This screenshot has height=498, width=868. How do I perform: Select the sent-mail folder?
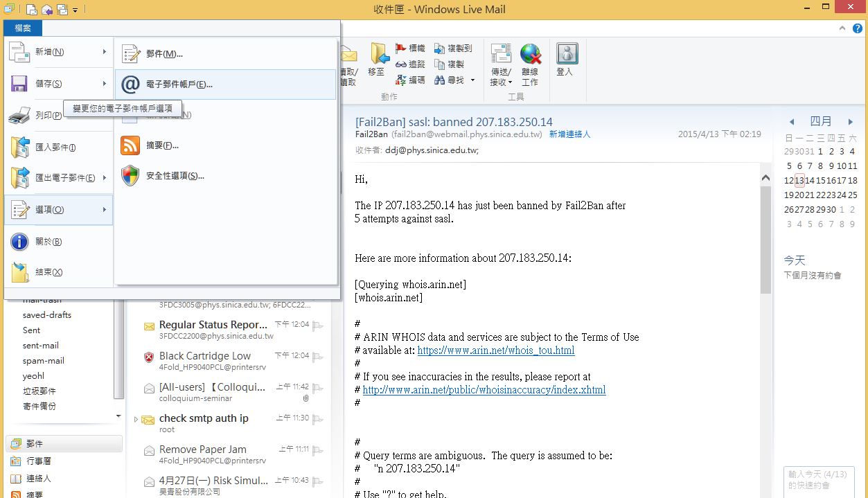[41, 346]
